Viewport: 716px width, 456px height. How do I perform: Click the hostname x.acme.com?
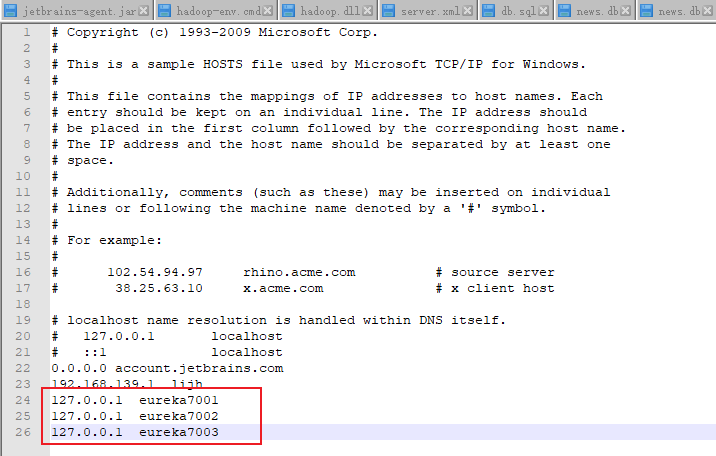(x=283, y=288)
